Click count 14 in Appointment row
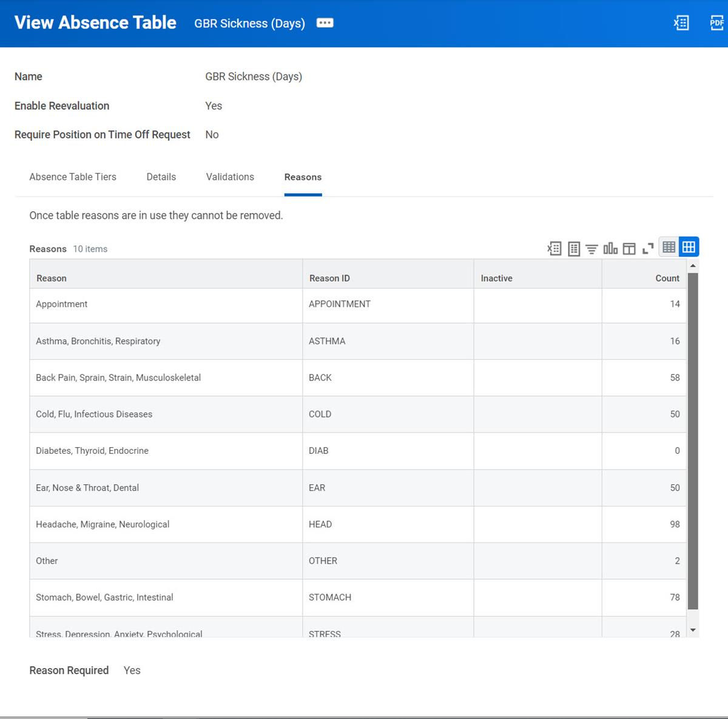The height and width of the screenshot is (719, 728). [675, 304]
